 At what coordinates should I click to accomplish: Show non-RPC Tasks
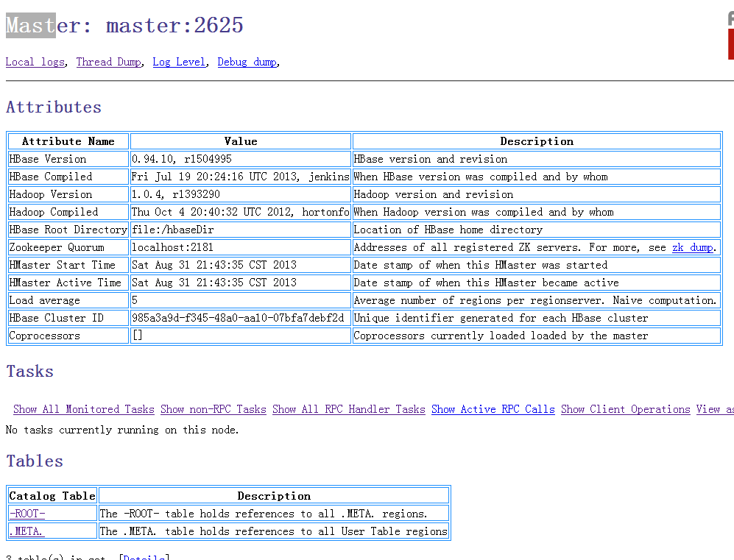tap(213, 409)
